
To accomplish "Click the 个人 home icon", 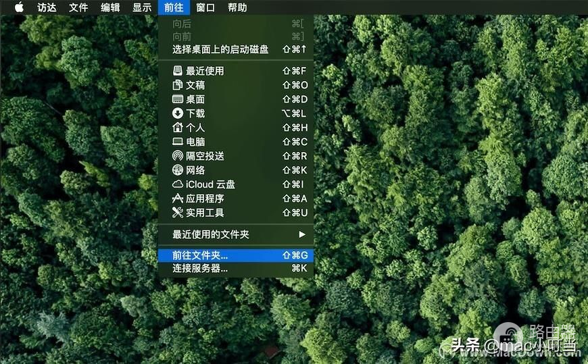I will [x=177, y=127].
